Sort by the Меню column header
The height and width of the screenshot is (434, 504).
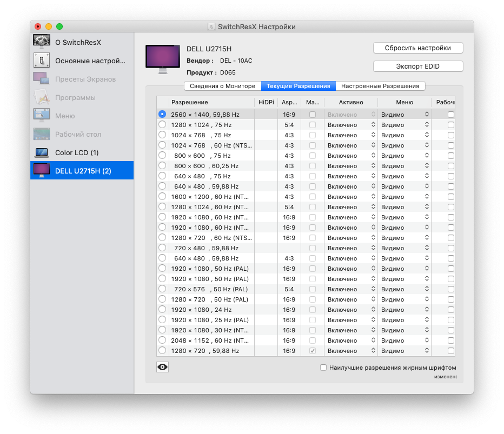pyautogui.click(x=404, y=102)
